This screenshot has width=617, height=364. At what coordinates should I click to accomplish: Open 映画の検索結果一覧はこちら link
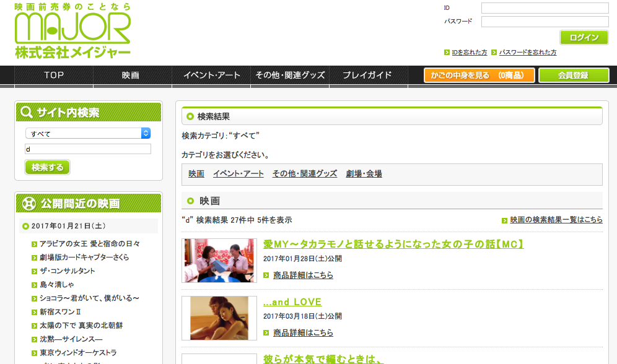coord(556,220)
